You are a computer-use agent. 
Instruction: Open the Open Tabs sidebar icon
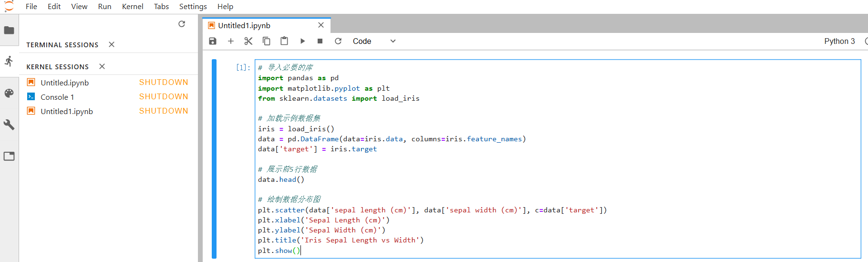[x=9, y=156]
